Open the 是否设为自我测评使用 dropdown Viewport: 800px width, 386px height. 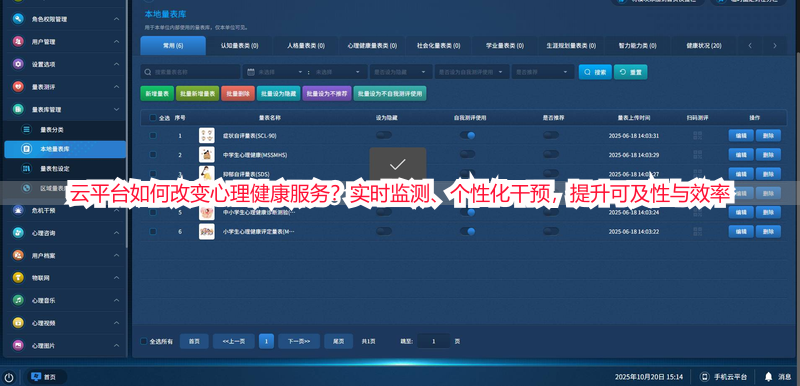[472, 72]
